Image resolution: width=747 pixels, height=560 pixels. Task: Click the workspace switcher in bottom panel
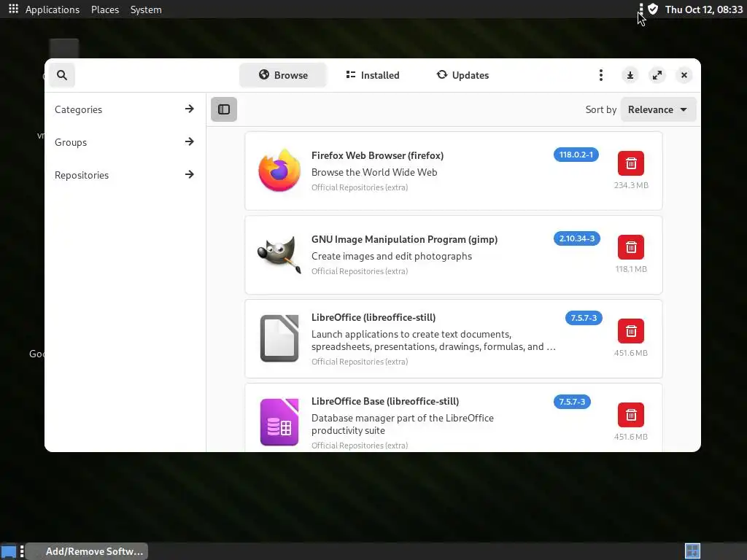pyautogui.click(x=692, y=551)
